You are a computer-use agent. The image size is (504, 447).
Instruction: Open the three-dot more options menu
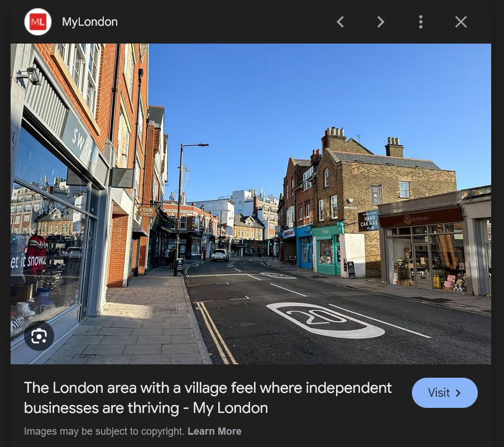tap(421, 22)
